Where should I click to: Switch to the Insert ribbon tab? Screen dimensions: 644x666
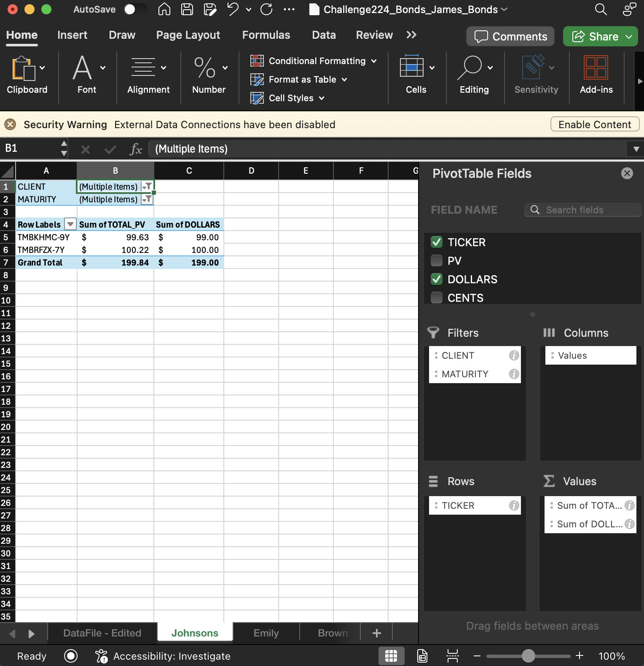tap(72, 35)
